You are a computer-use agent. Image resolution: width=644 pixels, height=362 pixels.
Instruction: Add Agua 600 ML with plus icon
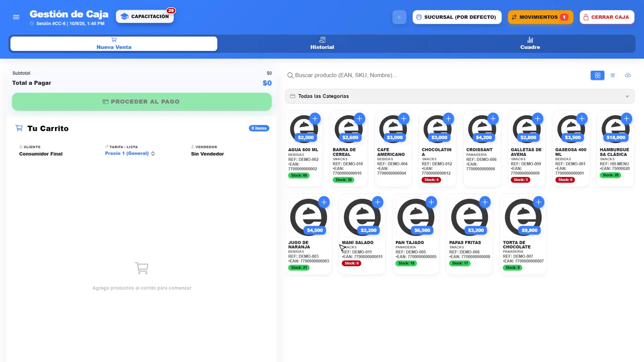315,119
